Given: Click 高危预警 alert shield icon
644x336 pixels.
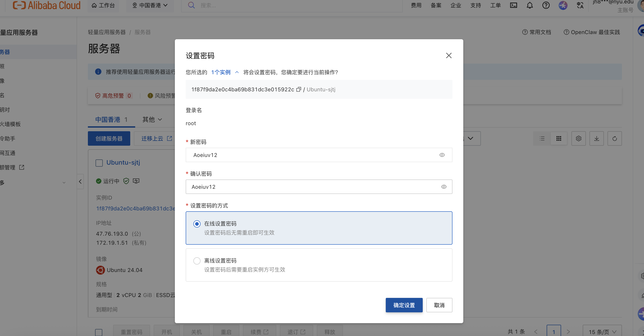Looking at the screenshot, I should coord(98,96).
